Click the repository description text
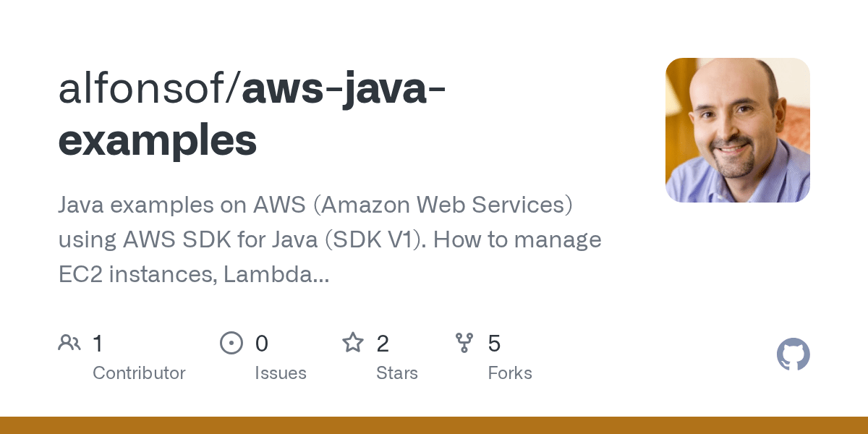 tap(315, 205)
